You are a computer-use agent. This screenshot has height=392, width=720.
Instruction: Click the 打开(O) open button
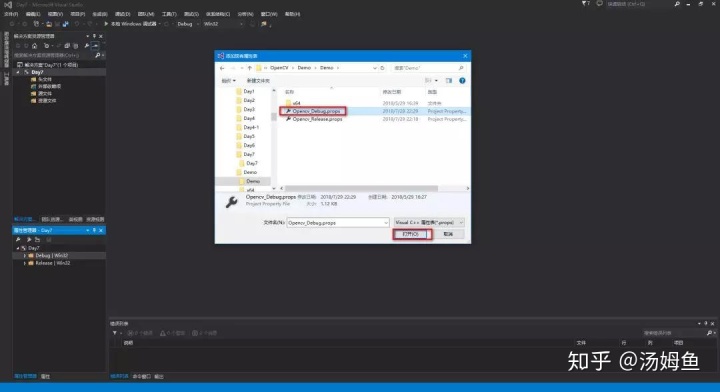[411, 234]
